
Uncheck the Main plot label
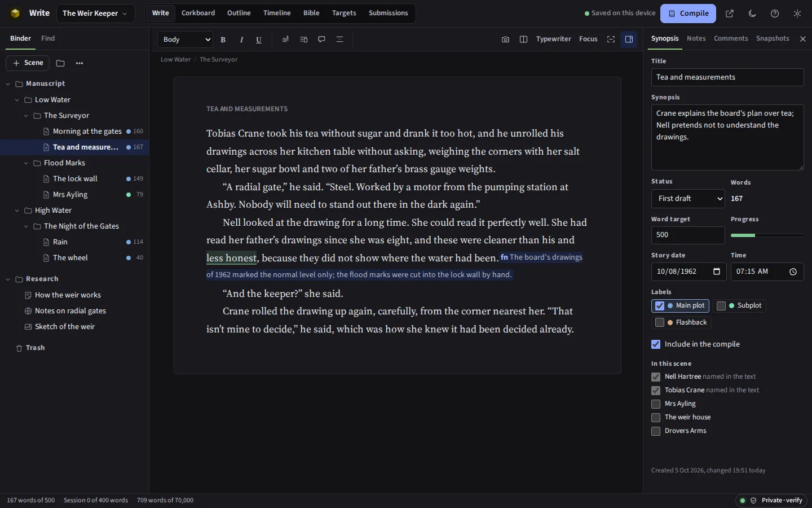pos(660,306)
